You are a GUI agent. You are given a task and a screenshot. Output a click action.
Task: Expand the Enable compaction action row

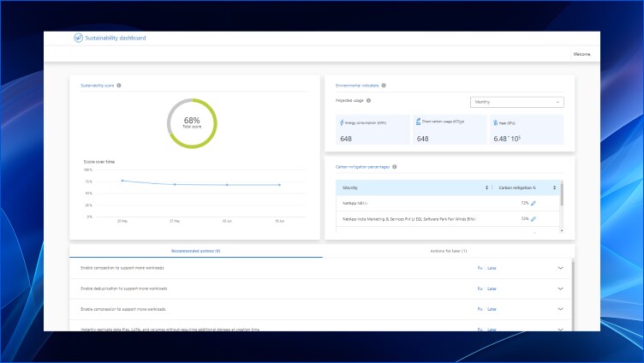click(x=561, y=268)
